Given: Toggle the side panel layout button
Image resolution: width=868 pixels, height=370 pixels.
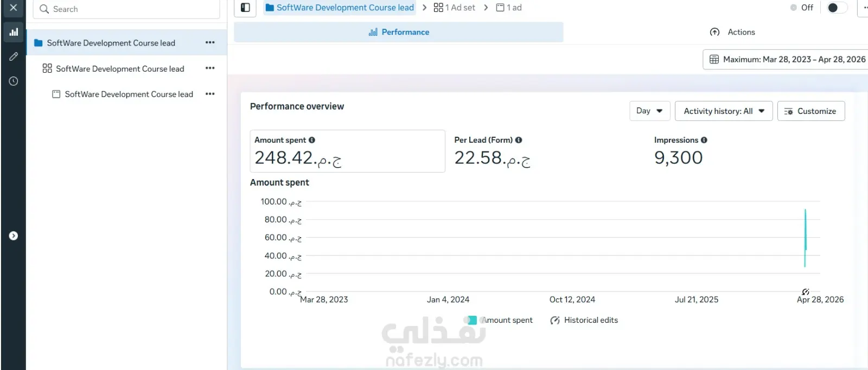Looking at the screenshot, I should point(245,8).
